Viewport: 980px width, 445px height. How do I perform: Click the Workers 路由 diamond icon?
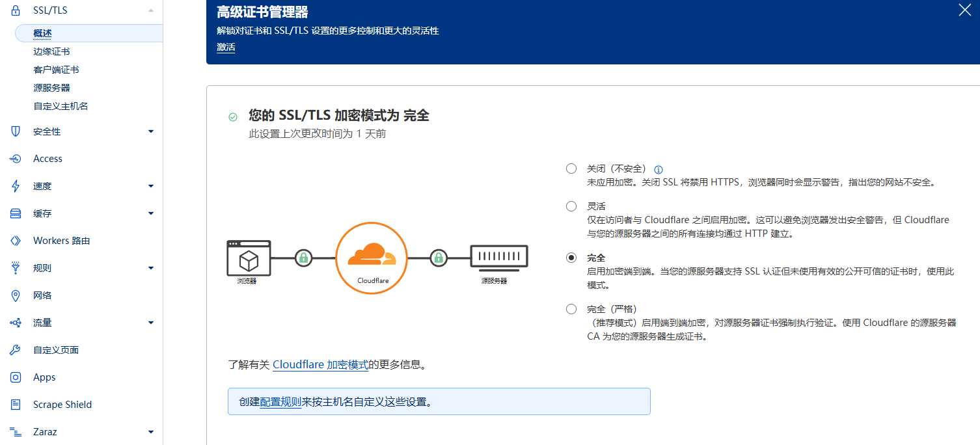point(16,241)
